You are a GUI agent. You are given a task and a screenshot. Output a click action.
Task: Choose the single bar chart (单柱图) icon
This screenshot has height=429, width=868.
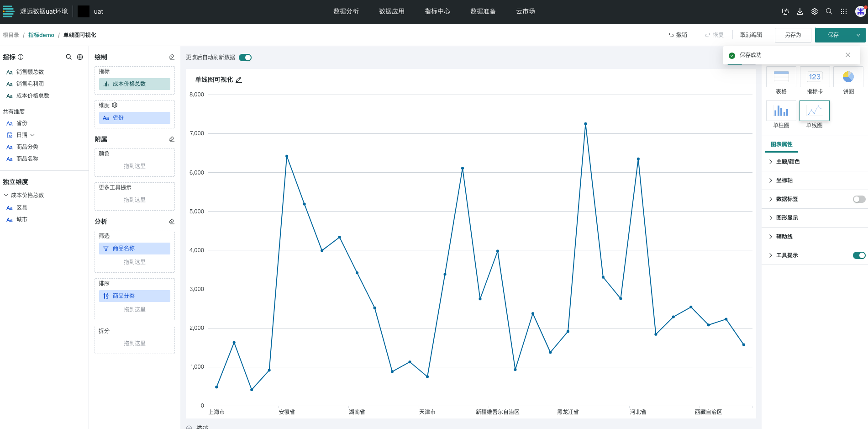click(x=781, y=111)
